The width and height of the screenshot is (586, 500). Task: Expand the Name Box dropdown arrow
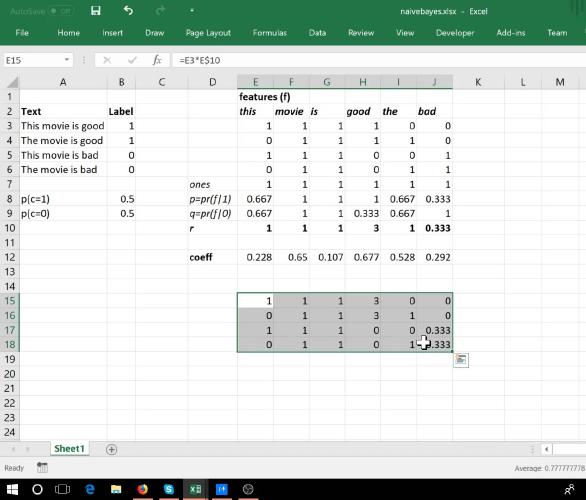tap(67, 60)
